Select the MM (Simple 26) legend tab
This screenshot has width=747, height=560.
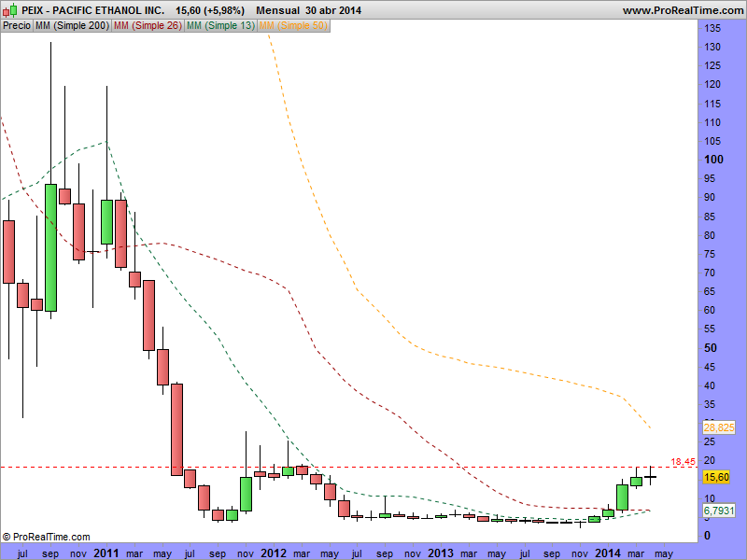point(148,26)
